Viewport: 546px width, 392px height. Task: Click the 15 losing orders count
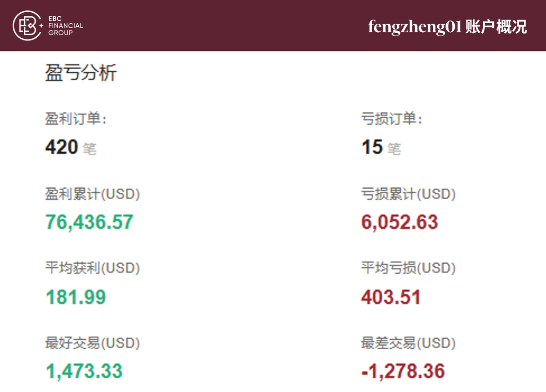[372, 147]
